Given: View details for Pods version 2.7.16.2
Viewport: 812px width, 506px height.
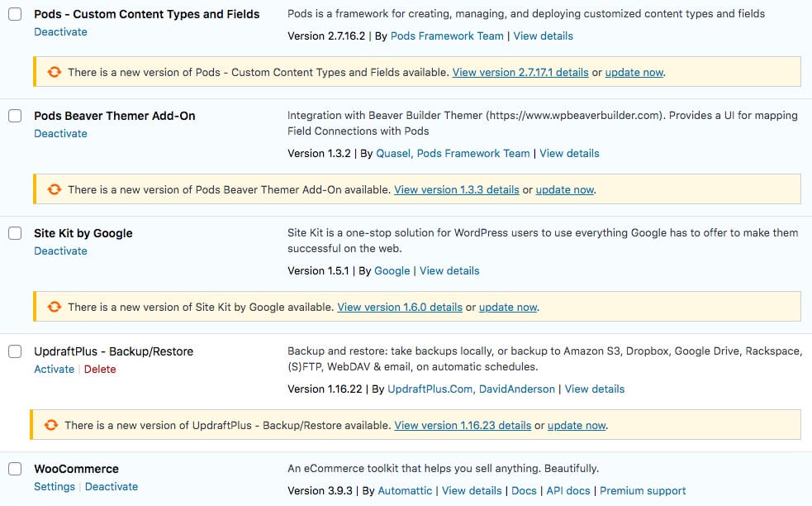Looking at the screenshot, I should (544, 36).
